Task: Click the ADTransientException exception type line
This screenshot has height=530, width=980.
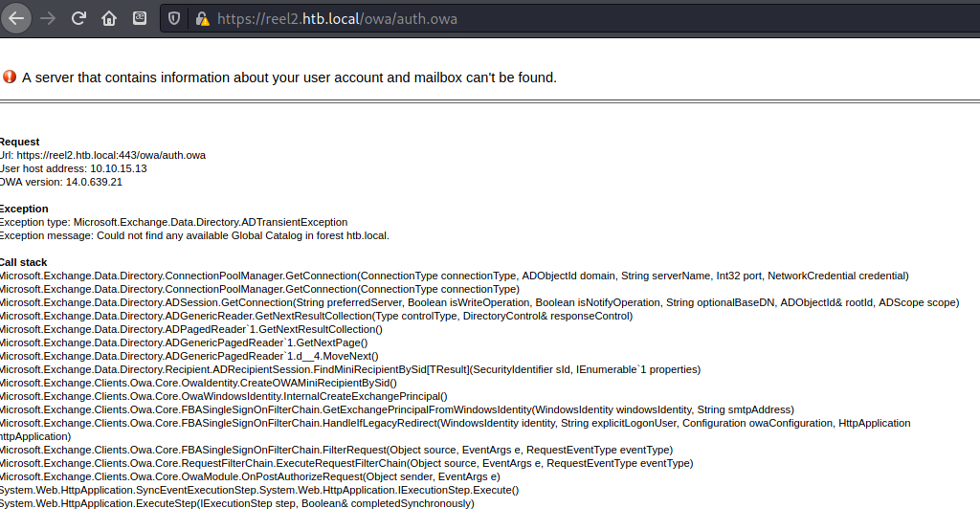Action: pyautogui.click(x=172, y=222)
